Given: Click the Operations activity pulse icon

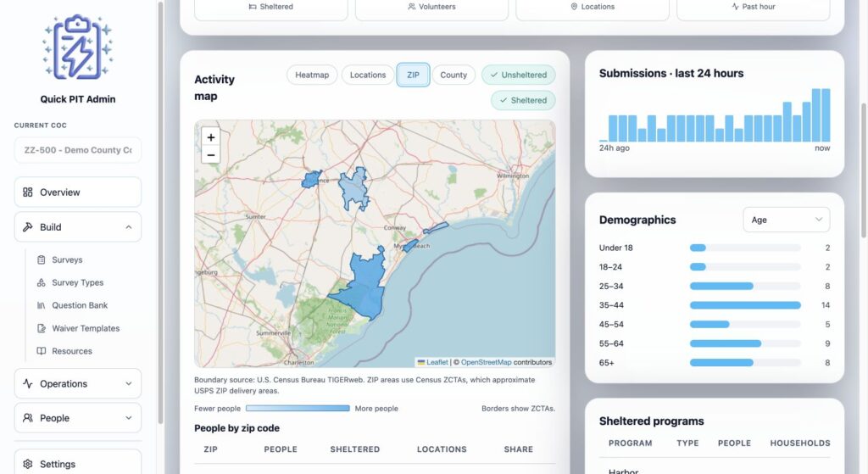Looking at the screenshot, I should coord(28,384).
